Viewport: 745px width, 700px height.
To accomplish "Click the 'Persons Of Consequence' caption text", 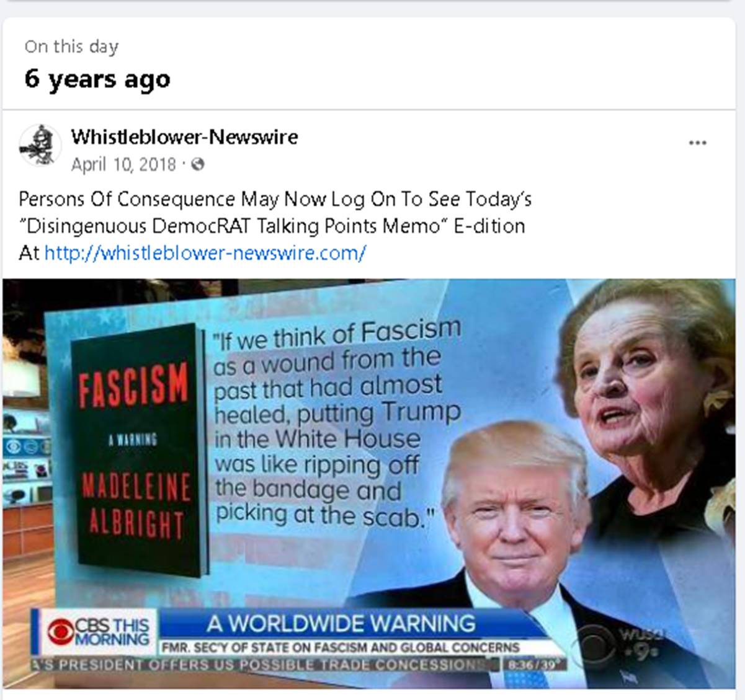I will pos(127,199).
